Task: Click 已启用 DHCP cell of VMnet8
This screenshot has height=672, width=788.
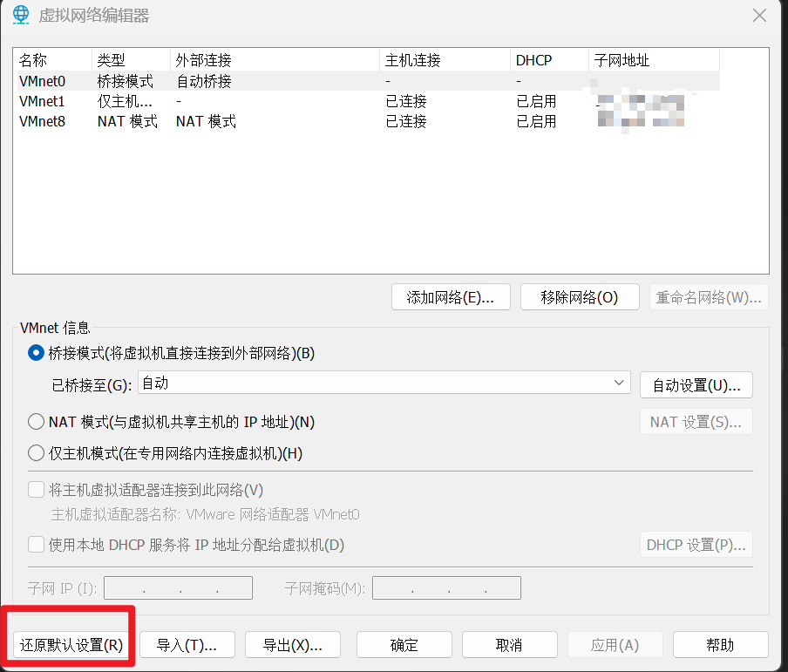Action: click(536, 121)
